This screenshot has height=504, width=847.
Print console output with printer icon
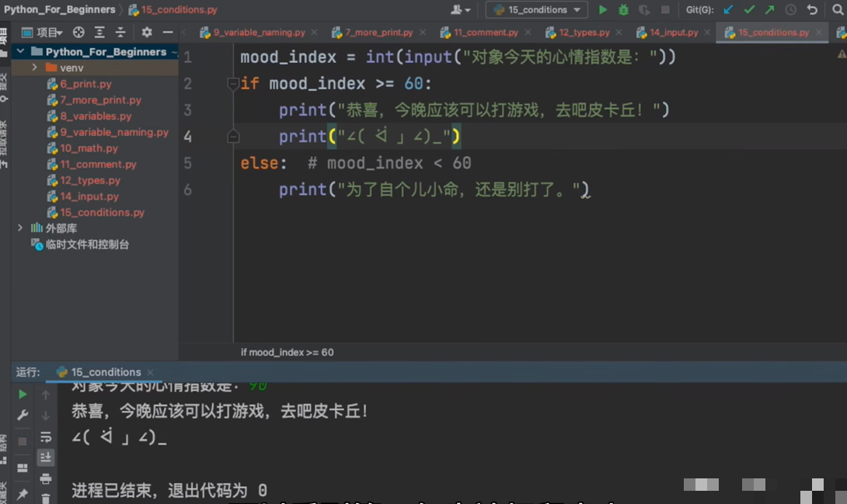[x=46, y=478]
